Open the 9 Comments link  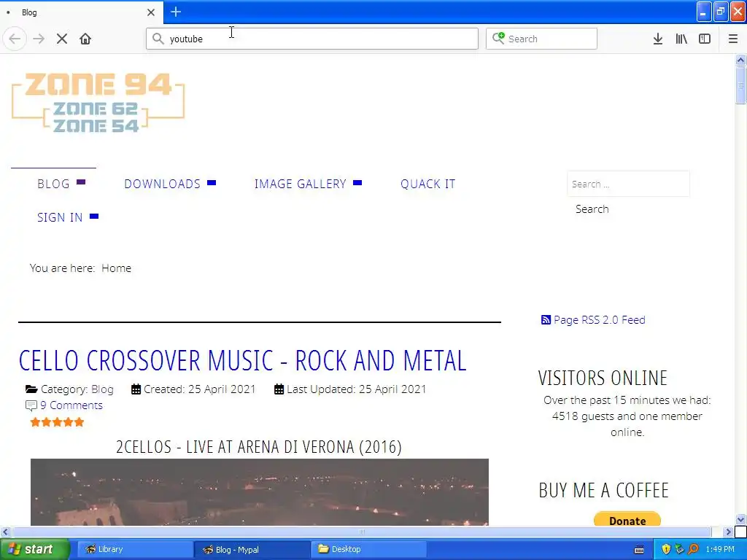(x=71, y=405)
